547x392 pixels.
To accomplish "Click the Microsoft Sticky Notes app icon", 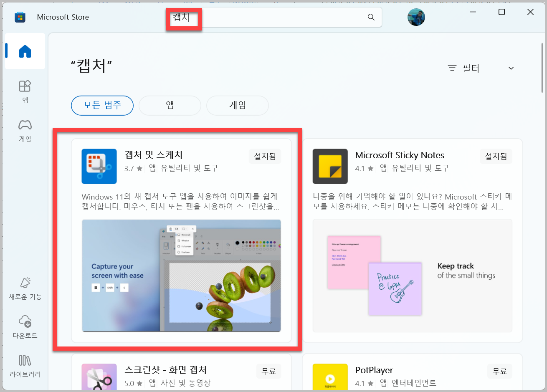I will [330, 166].
